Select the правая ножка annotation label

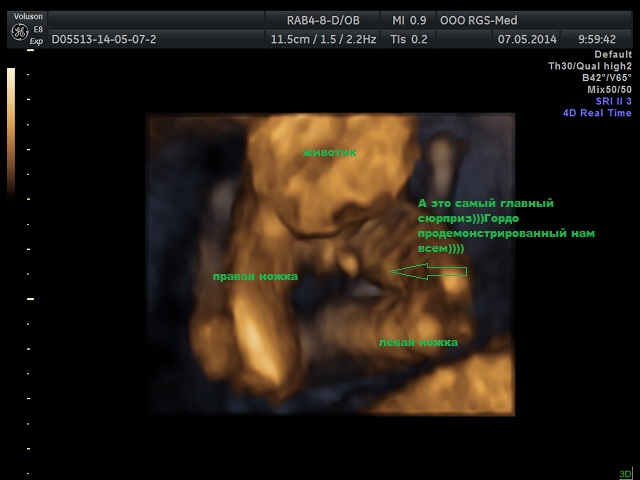click(x=255, y=275)
